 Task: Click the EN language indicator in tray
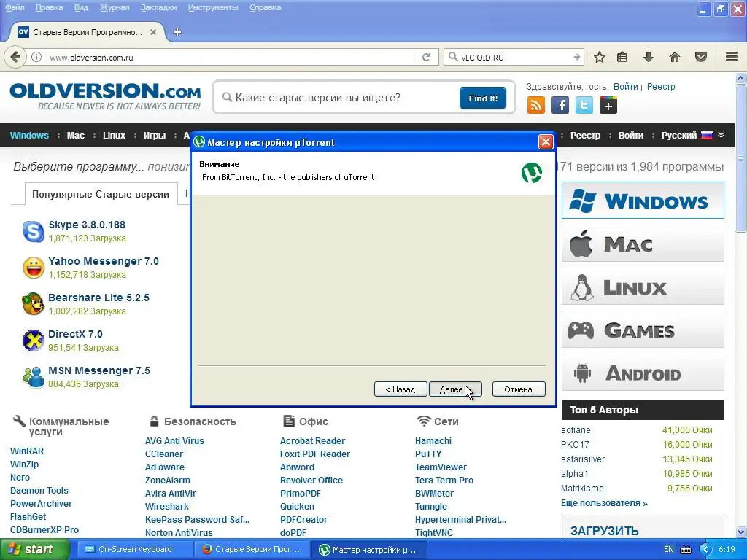[669, 550]
